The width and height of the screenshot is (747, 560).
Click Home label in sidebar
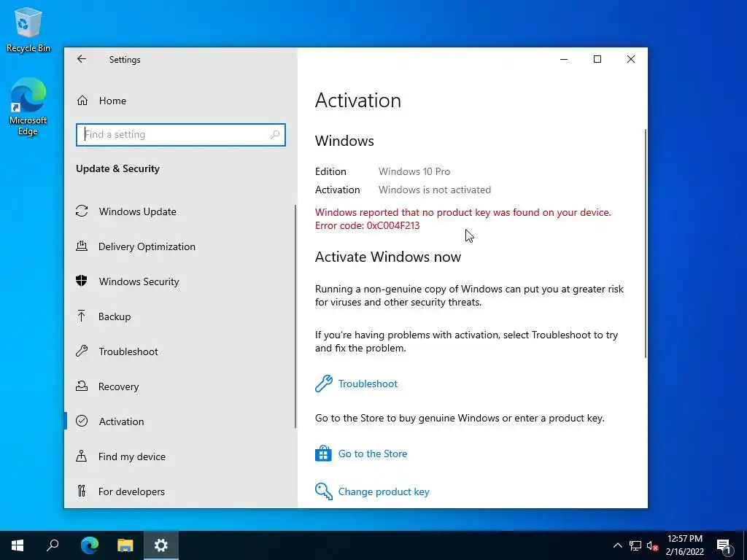click(x=112, y=101)
